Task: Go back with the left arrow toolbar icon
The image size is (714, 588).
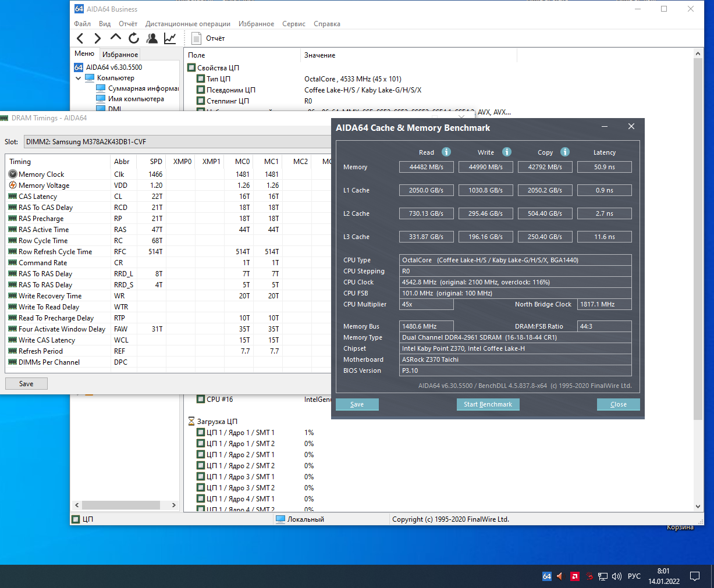Action: (x=80, y=38)
